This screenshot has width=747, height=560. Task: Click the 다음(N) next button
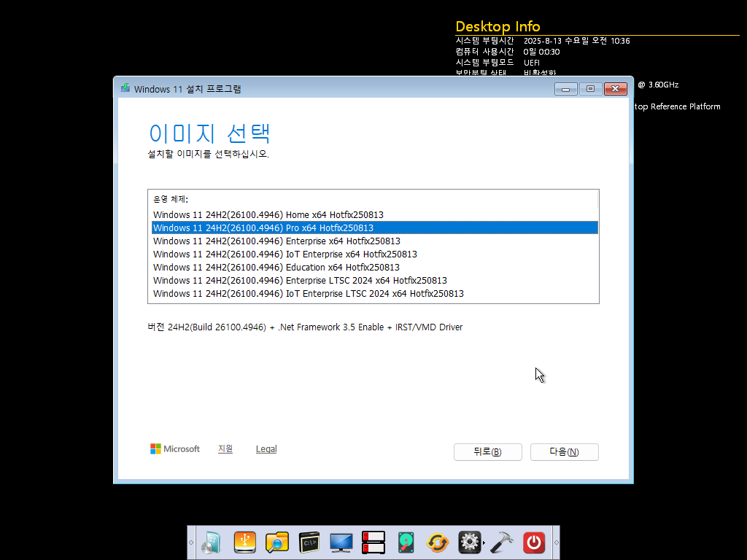tap(565, 452)
